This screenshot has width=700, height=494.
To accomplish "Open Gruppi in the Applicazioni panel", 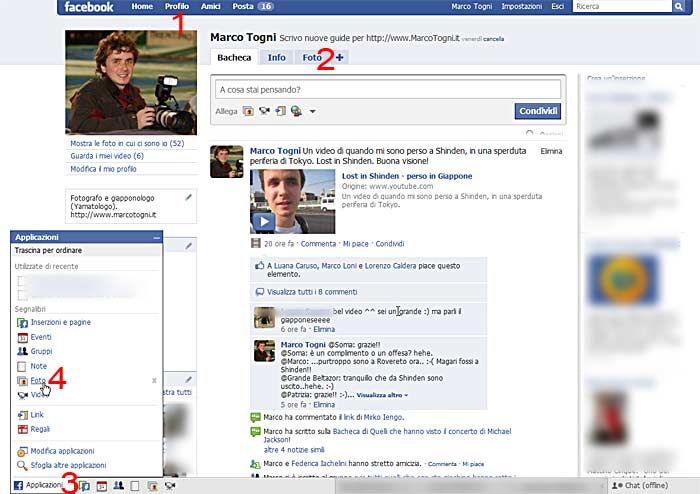I will click(41, 351).
